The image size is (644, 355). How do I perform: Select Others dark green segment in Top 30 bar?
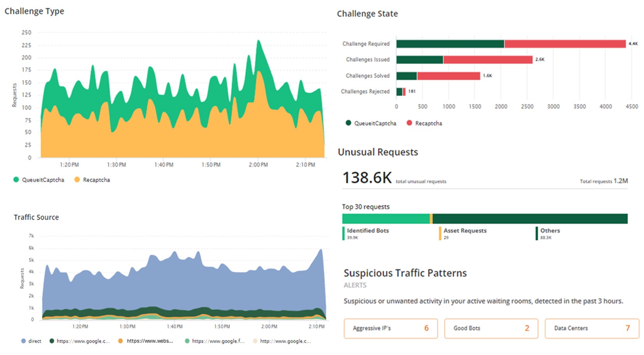click(x=530, y=219)
